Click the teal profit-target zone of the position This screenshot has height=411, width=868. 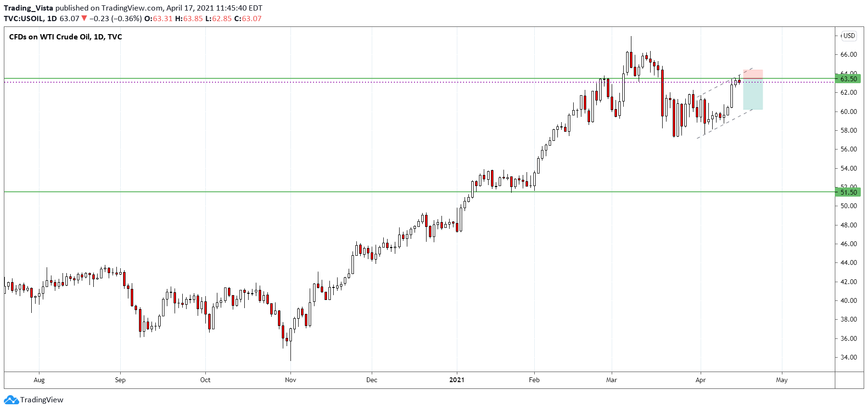[x=753, y=94]
